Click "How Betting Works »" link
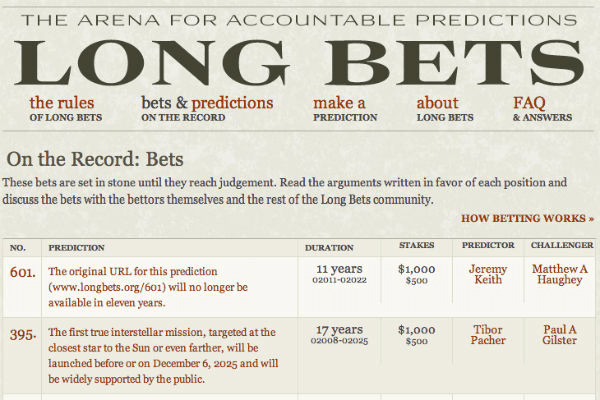This screenshot has width=600, height=400. point(527,217)
